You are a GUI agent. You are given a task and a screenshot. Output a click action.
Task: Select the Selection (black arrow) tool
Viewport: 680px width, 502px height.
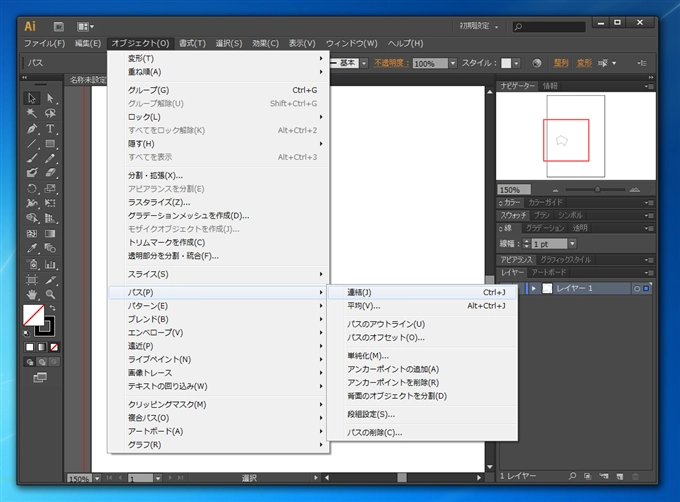click(32, 98)
